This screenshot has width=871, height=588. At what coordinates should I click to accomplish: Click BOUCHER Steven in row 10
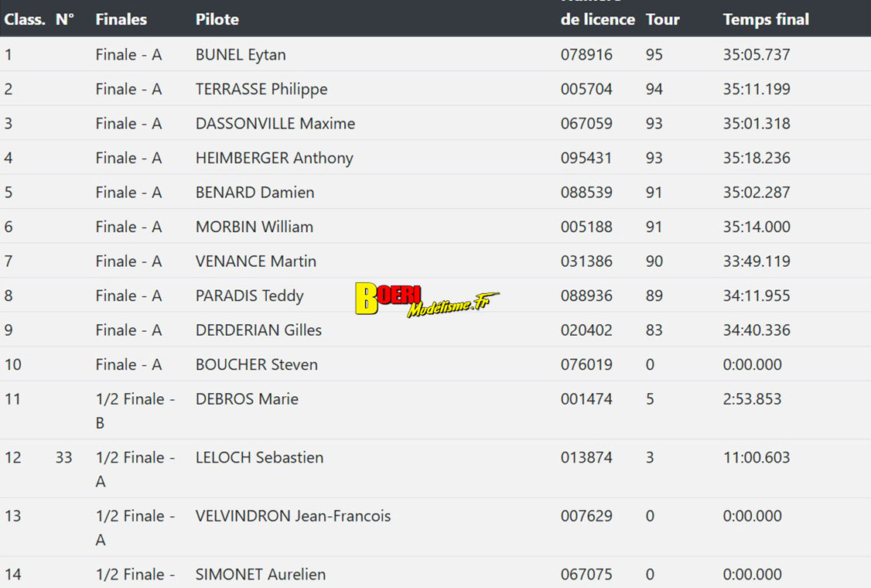coord(256,364)
